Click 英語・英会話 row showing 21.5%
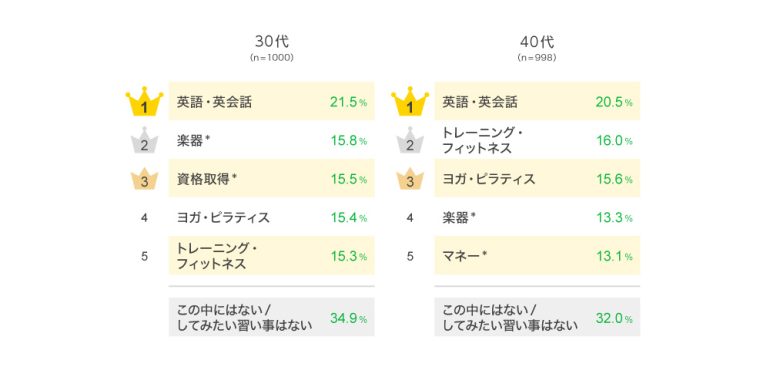The height and width of the screenshot is (377, 770). pos(272,101)
